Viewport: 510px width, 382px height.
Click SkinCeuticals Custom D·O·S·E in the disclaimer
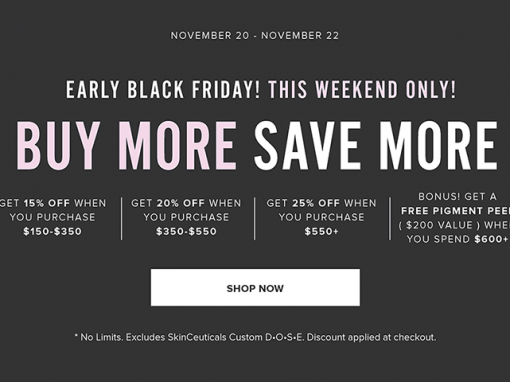236,337
